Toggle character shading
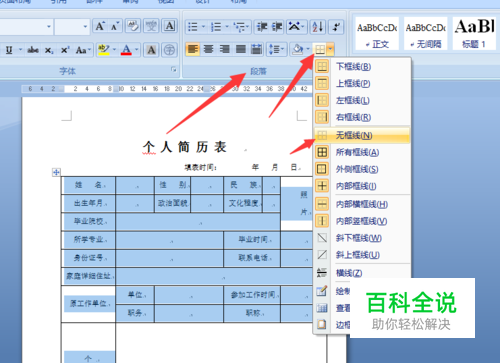 pyautogui.click(x=151, y=50)
